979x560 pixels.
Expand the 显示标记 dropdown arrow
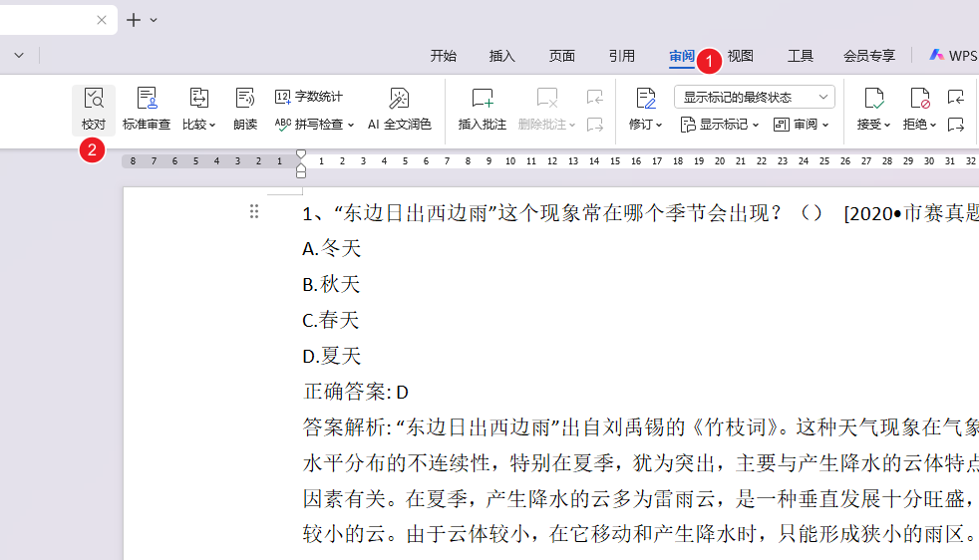tap(756, 125)
